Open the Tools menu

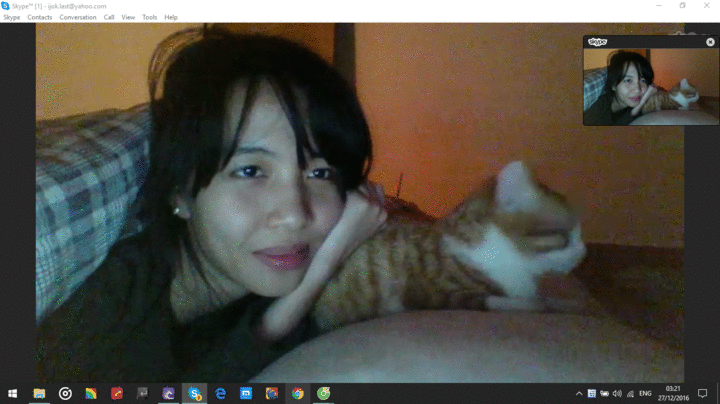click(x=150, y=17)
